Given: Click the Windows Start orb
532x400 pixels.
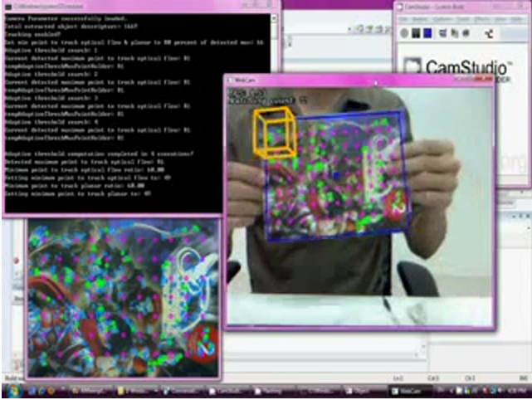Looking at the screenshot, I should tap(13, 391).
